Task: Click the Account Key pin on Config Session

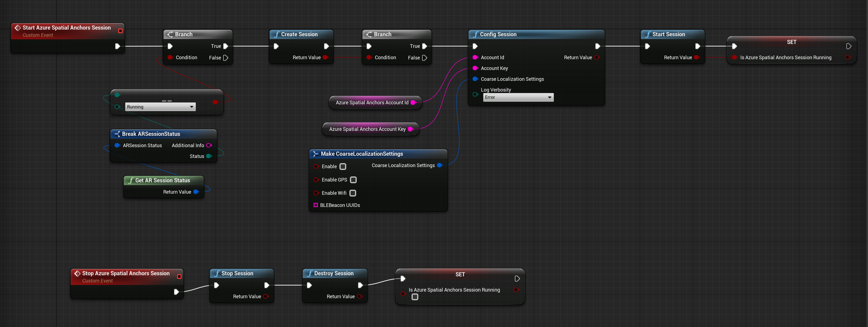Action: 475,68
